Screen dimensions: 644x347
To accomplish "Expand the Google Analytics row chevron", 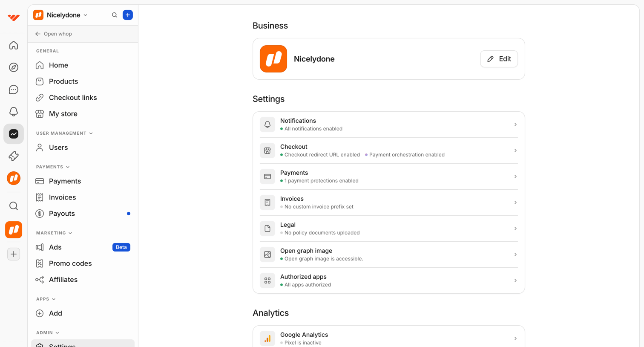I will coord(515,338).
